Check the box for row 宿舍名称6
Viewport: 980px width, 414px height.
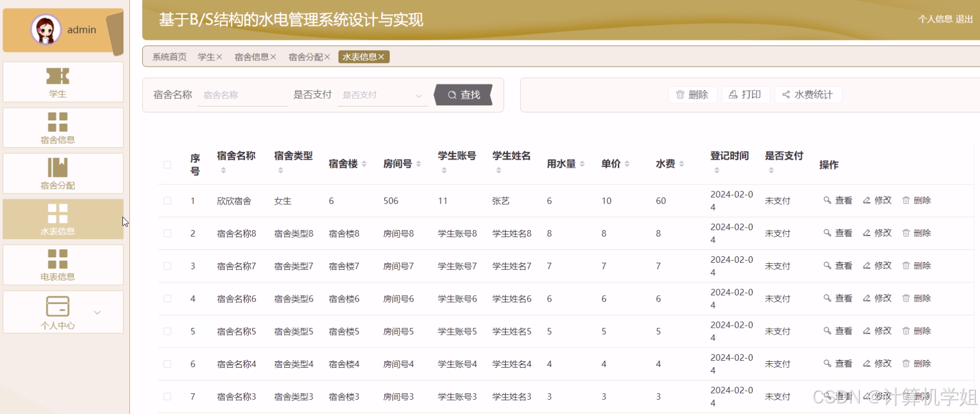(167, 299)
